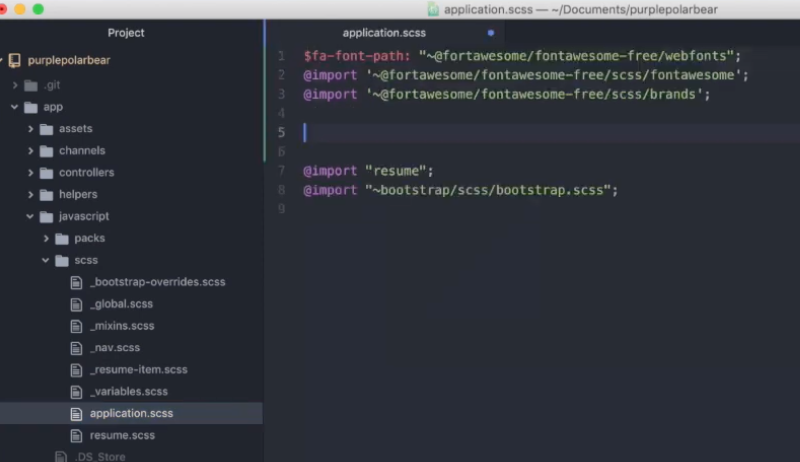
Task: Click the modified dot on application.scss tab
Action: click(491, 33)
